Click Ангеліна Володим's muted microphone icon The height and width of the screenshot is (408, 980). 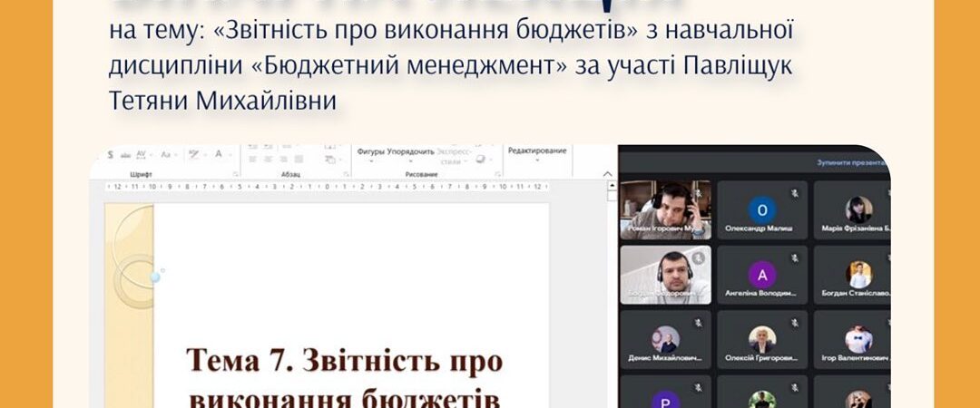click(795, 257)
